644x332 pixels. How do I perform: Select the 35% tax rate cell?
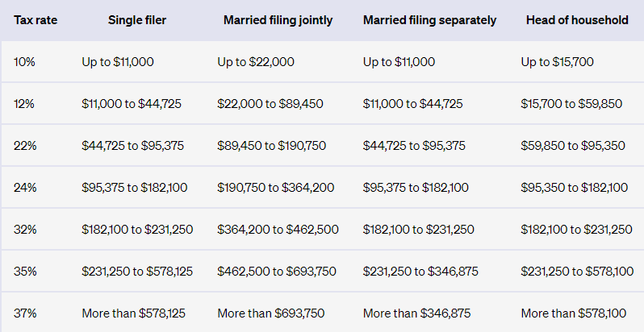tap(25, 271)
